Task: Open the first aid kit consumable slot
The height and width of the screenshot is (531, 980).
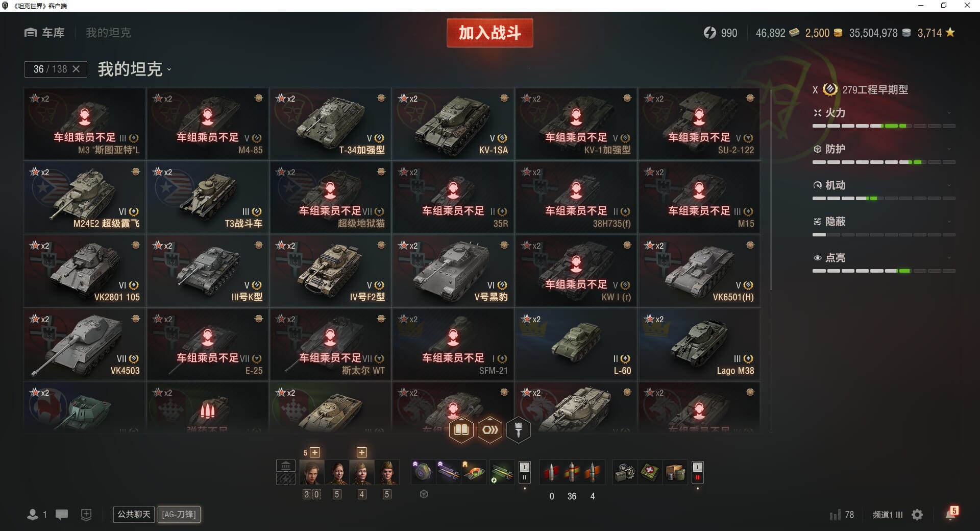Action: tap(650, 473)
